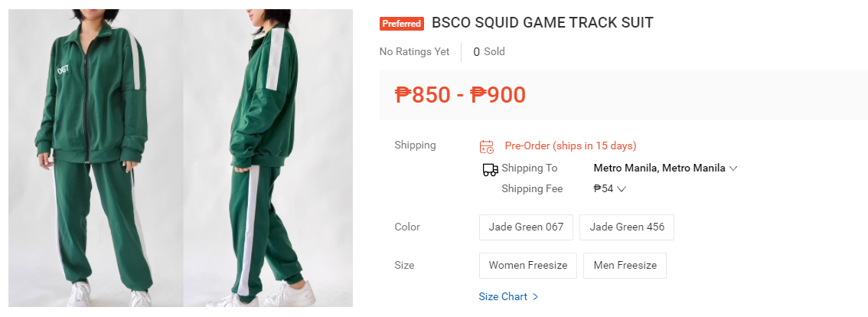
Task: Click the No Ratings Yet text
Action: pos(414,52)
